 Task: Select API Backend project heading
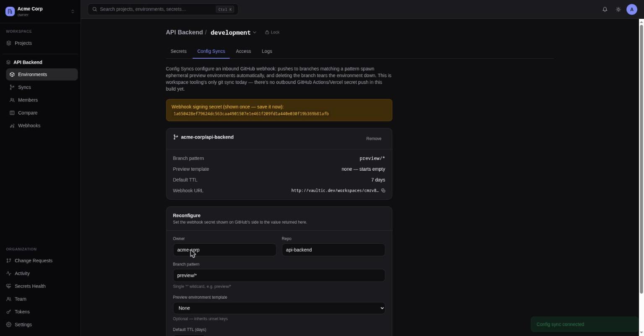click(x=28, y=62)
